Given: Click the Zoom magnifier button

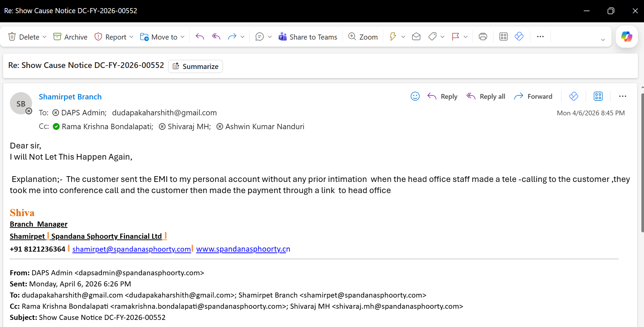Looking at the screenshot, I should pyautogui.click(x=363, y=37).
